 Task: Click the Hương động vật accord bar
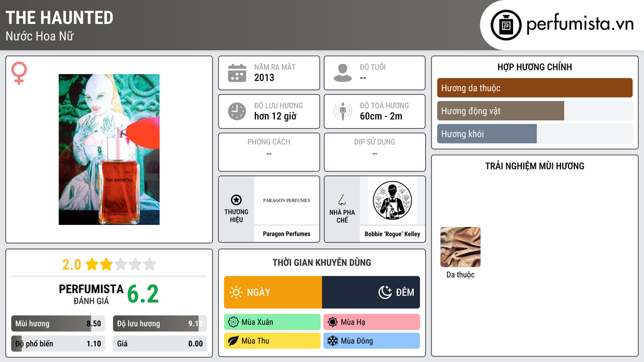pyautogui.click(x=535, y=111)
